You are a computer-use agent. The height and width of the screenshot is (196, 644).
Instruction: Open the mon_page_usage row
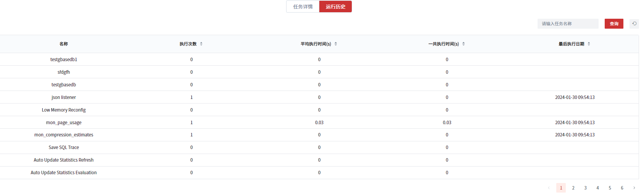click(x=64, y=123)
